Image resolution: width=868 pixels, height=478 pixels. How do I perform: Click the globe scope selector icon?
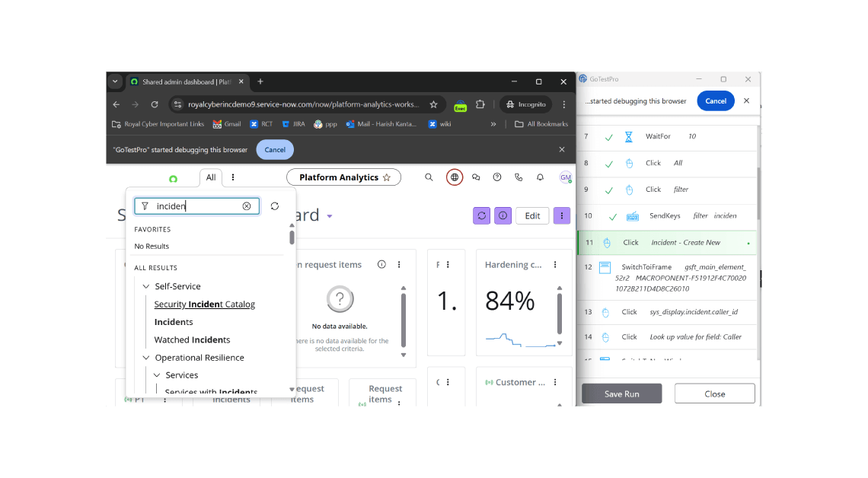coord(455,177)
